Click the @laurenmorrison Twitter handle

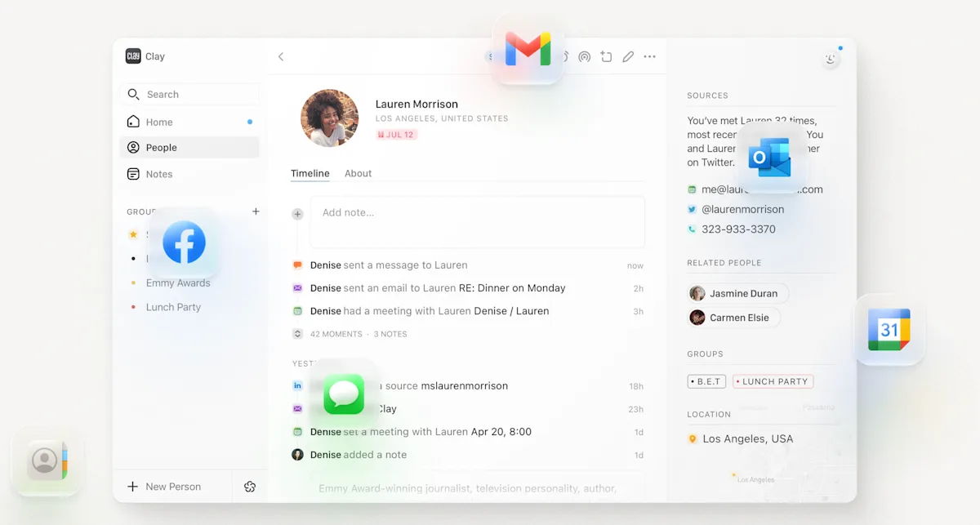coord(742,209)
